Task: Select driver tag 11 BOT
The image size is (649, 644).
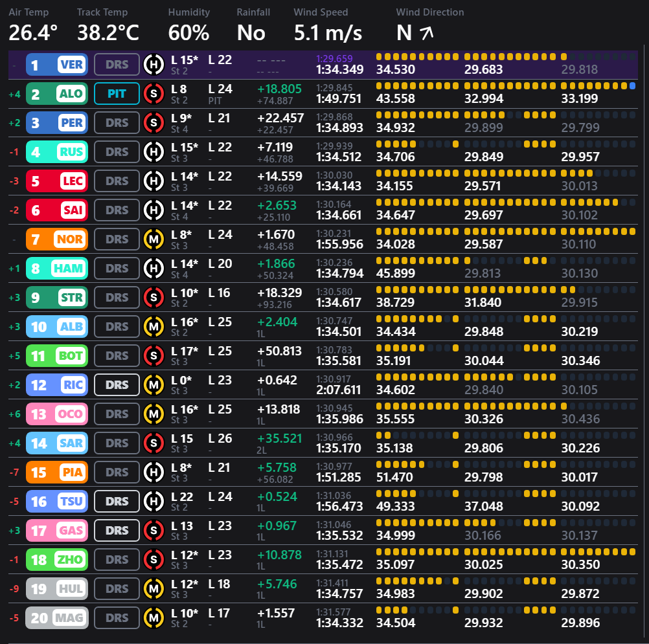Action: (x=57, y=356)
